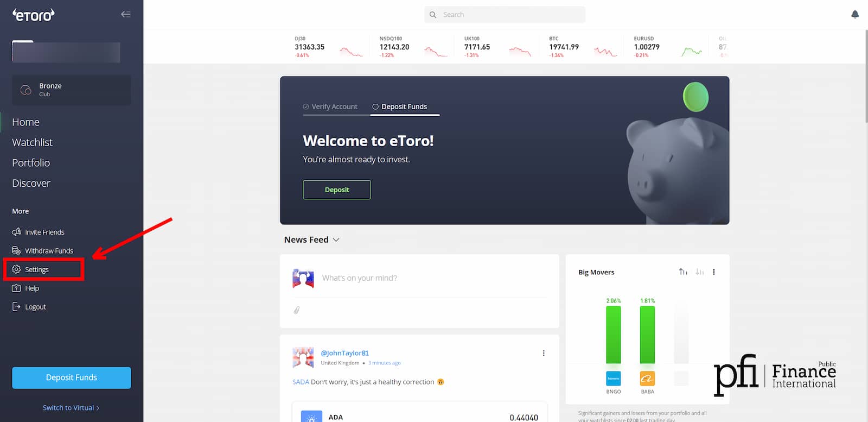Go to Home in sidebar
This screenshot has height=422, width=868.
(x=25, y=122)
